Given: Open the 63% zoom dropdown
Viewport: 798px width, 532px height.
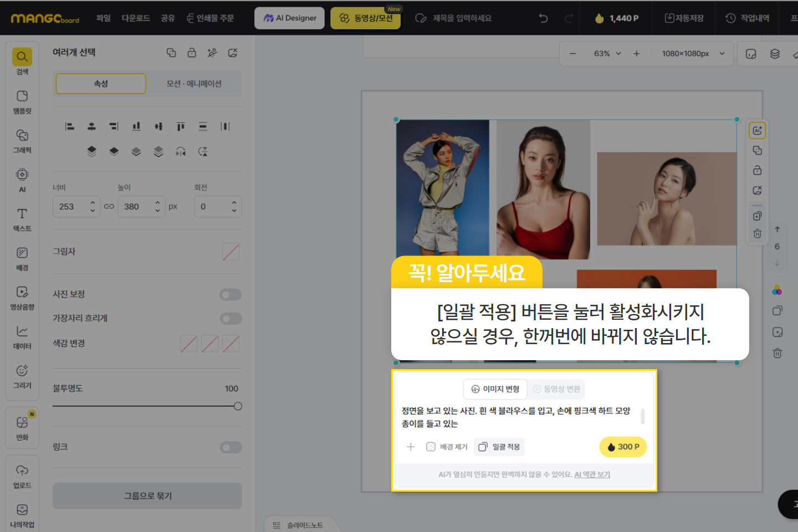Looking at the screenshot, I should [x=607, y=54].
